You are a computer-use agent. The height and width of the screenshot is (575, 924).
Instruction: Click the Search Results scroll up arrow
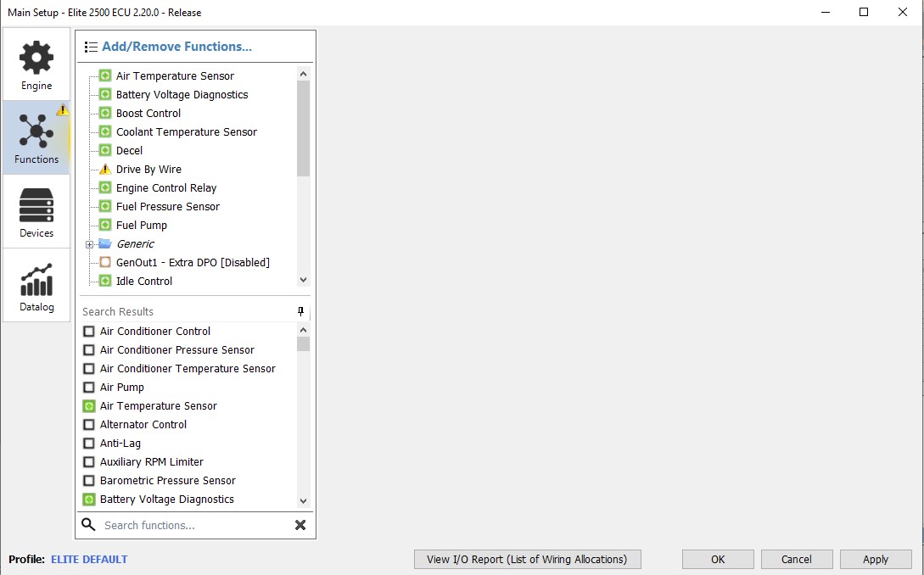304,330
